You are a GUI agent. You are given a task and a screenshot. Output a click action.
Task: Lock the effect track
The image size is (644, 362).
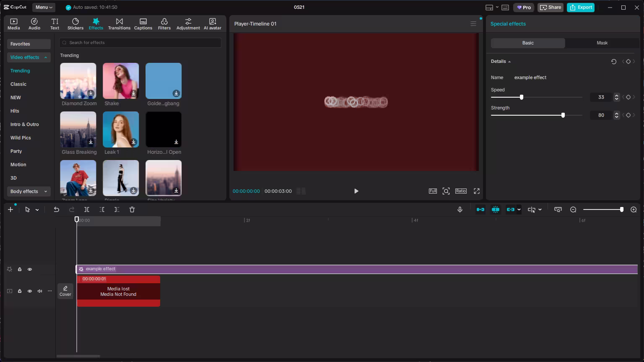click(20, 269)
